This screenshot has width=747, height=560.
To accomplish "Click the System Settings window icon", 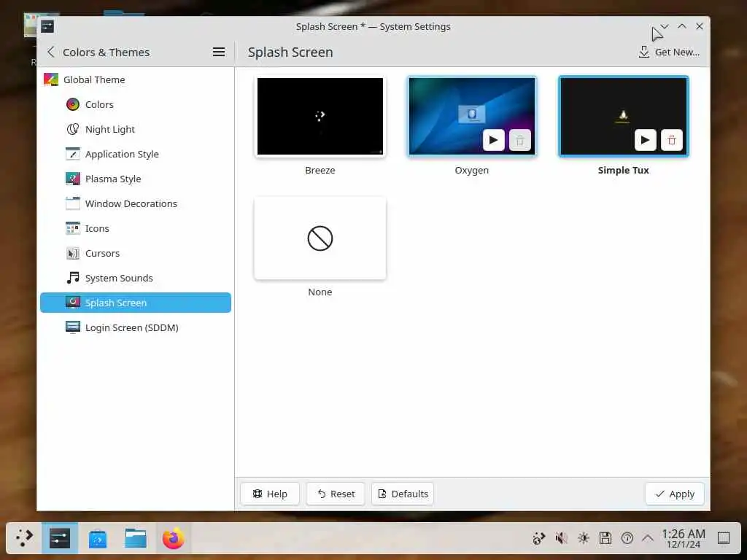I will [47, 27].
